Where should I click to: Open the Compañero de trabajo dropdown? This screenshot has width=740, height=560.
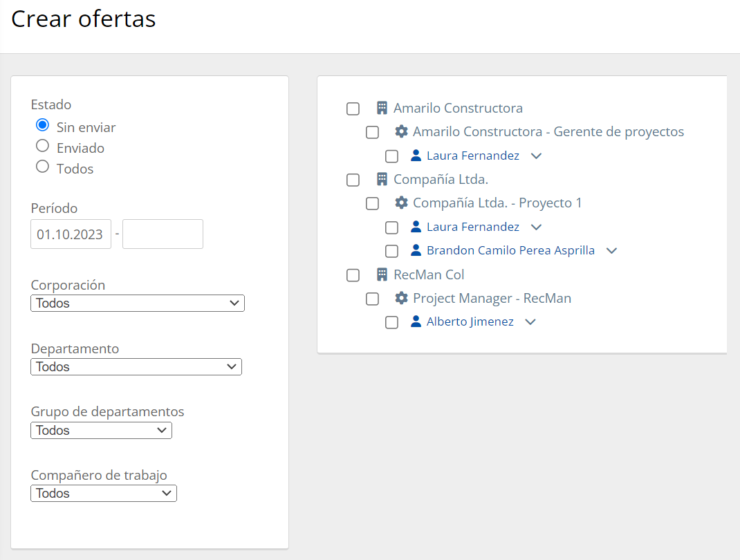click(104, 494)
